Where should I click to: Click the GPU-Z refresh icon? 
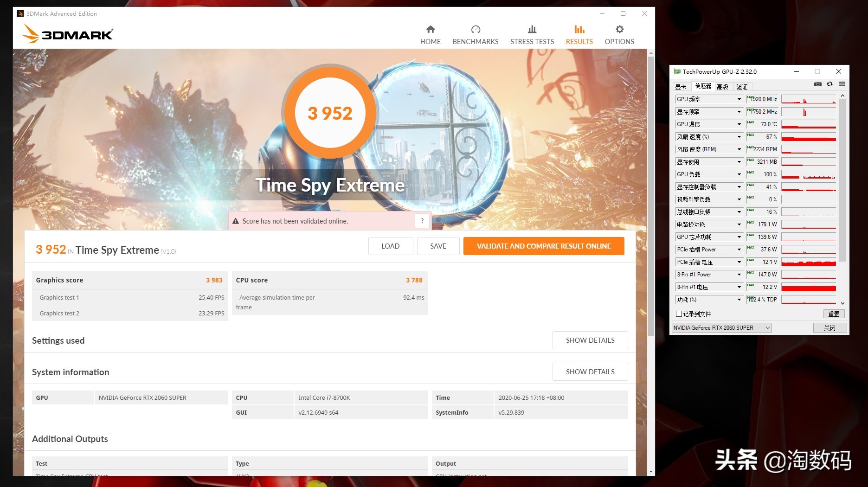(x=829, y=84)
